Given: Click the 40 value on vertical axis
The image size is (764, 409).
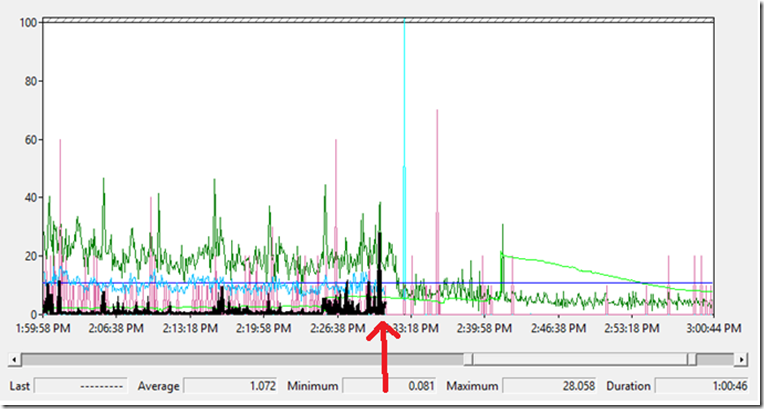Looking at the screenshot, I should point(31,197).
